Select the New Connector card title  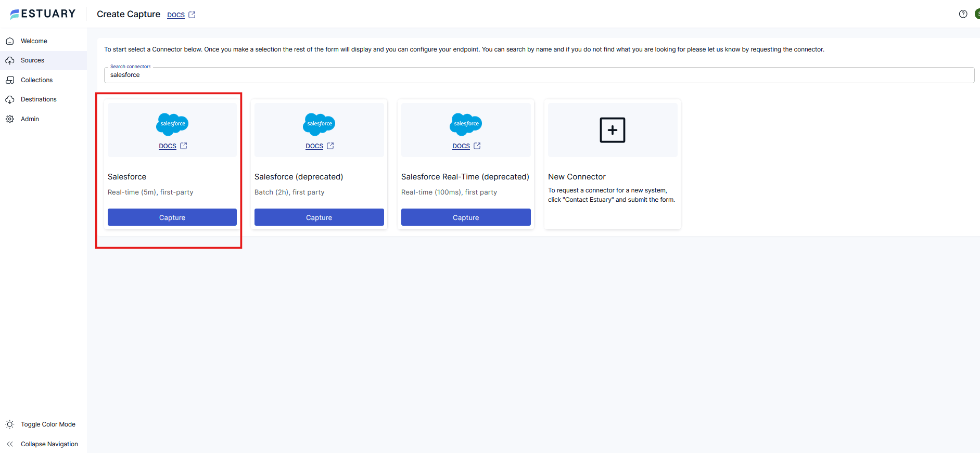577,177
